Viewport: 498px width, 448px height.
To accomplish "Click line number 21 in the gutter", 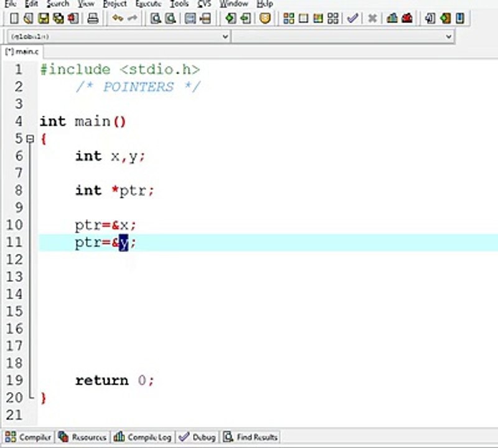I will [x=14, y=414].
